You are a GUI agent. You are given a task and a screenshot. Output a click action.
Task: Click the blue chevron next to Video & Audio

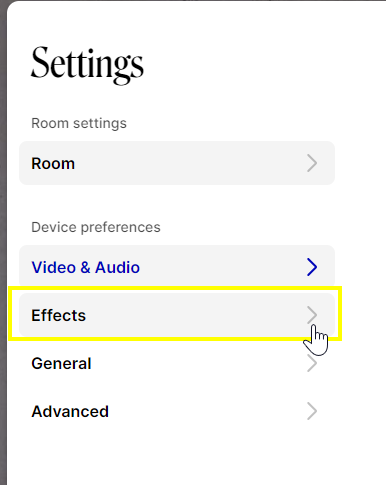coord(312,267)
